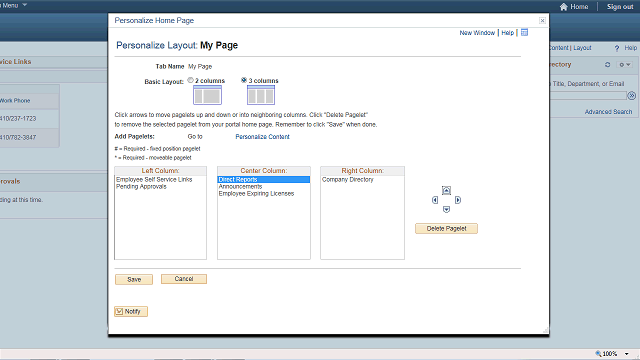Screen dimensions: 640x360
Task: Select the 3 columns radio button
Action: point(244,80)
